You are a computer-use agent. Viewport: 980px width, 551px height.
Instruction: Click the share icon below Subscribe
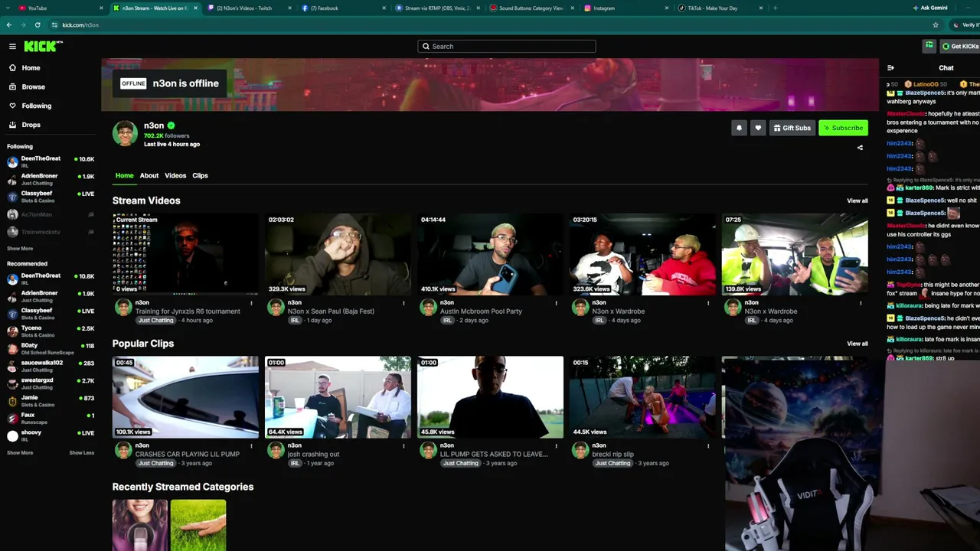click(860, 148)
